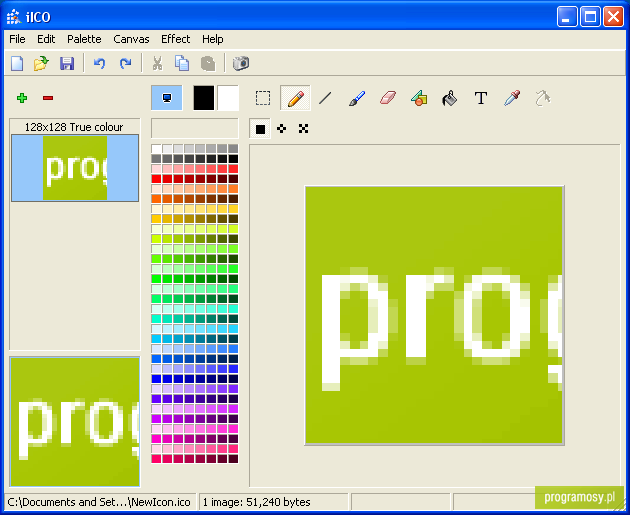Click the 128x128 True colour label
The height and width of the screenshot is (515, 630).
[x=74, y=127]
